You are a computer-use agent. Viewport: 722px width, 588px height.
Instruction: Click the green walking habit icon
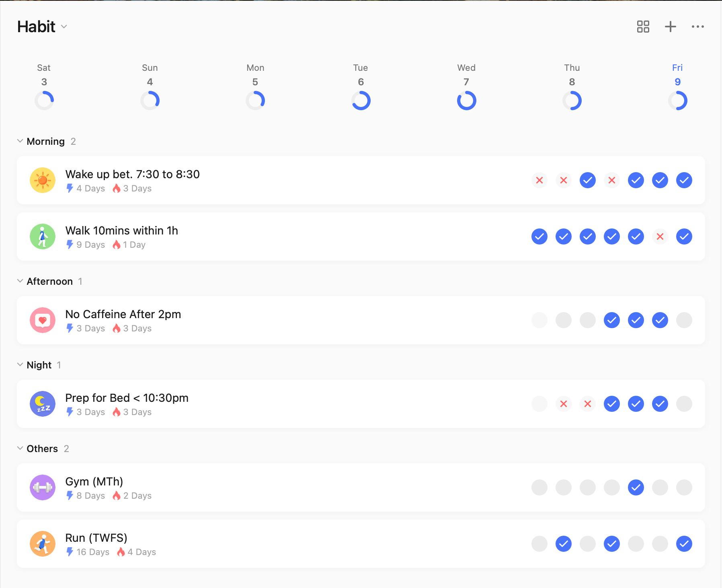(x=43, y=236)
